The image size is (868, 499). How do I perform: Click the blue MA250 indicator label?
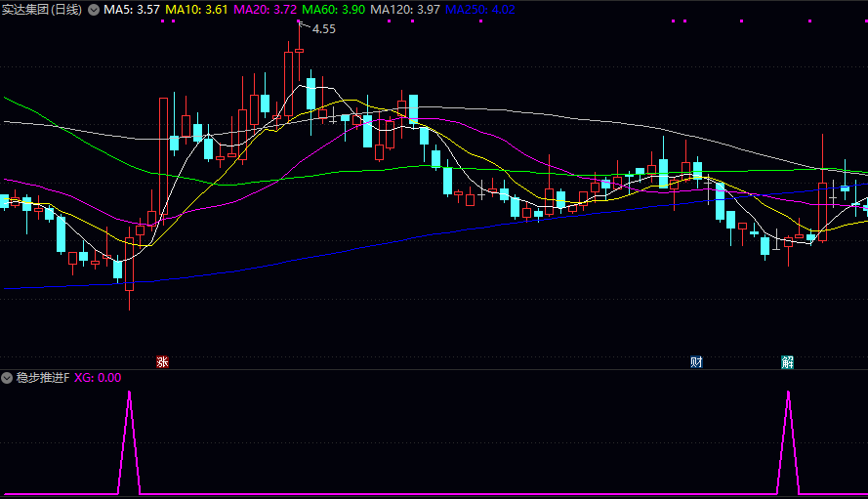click(x=479, y=10)
